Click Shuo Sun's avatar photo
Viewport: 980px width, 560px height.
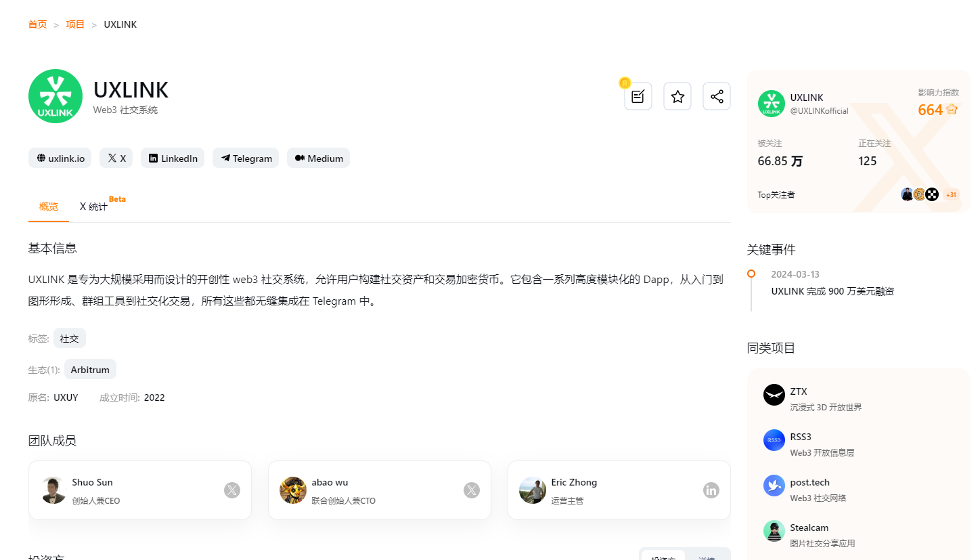53,490
